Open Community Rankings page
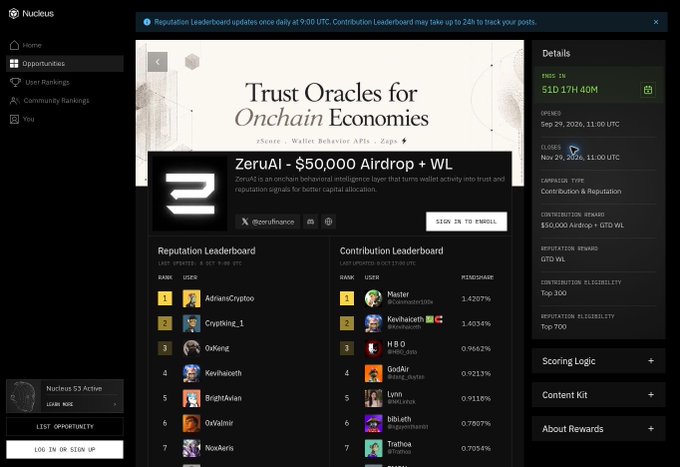 point(65,101)
